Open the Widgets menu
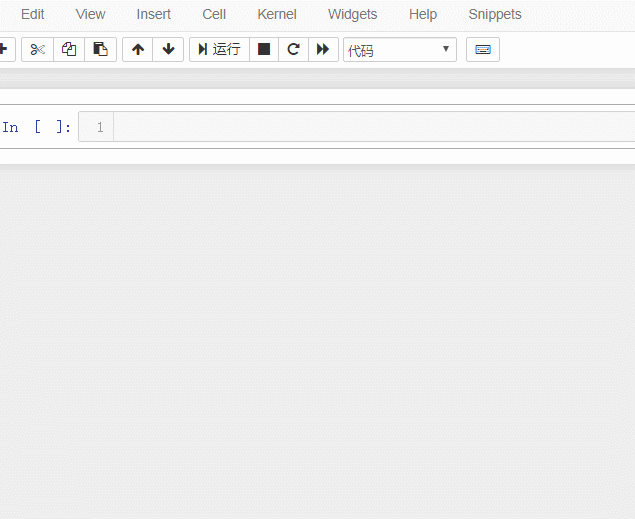Screen dimensions: 635x519 (352, 15)
